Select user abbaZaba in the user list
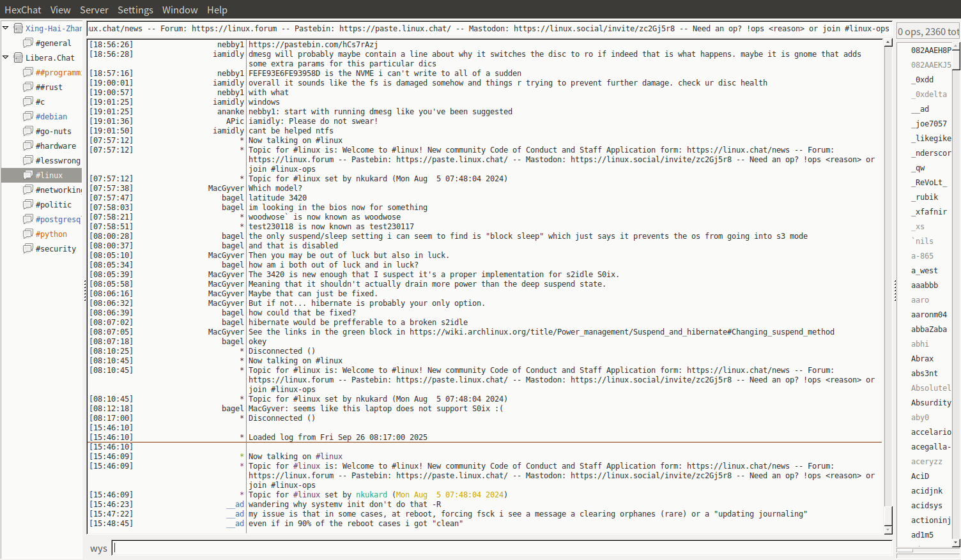 (x=928, y=329)
